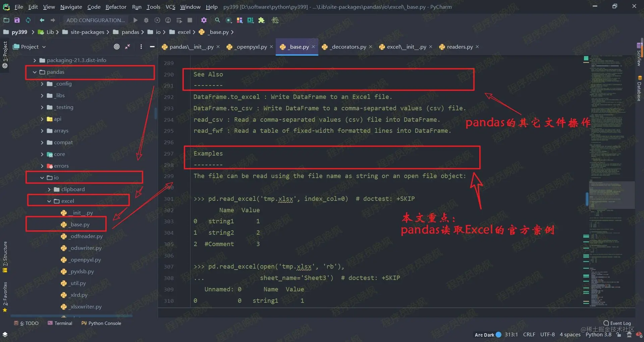Open the Favorites side panel
The width and height of the screenshot is (644, 342).
(5, 297)
